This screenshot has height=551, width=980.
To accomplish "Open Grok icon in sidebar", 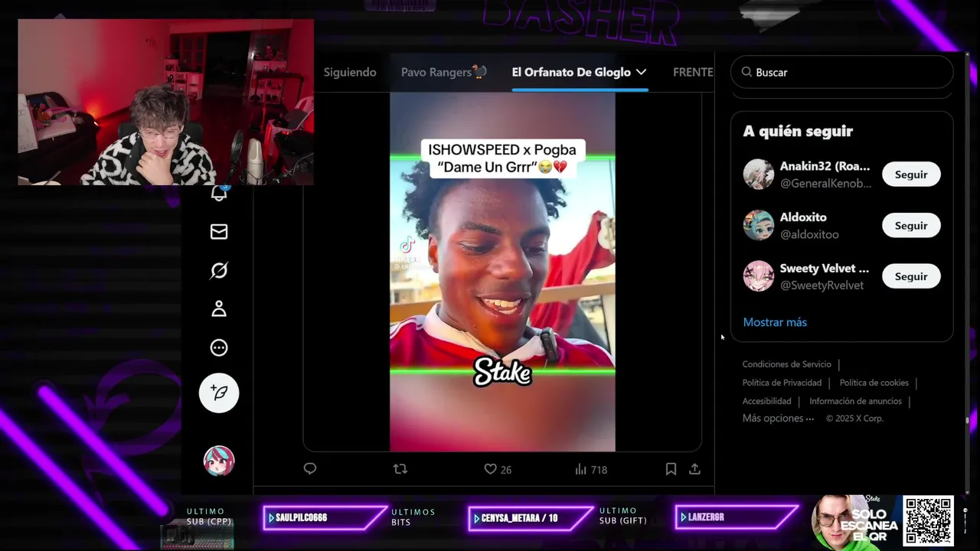I will 219,270.
